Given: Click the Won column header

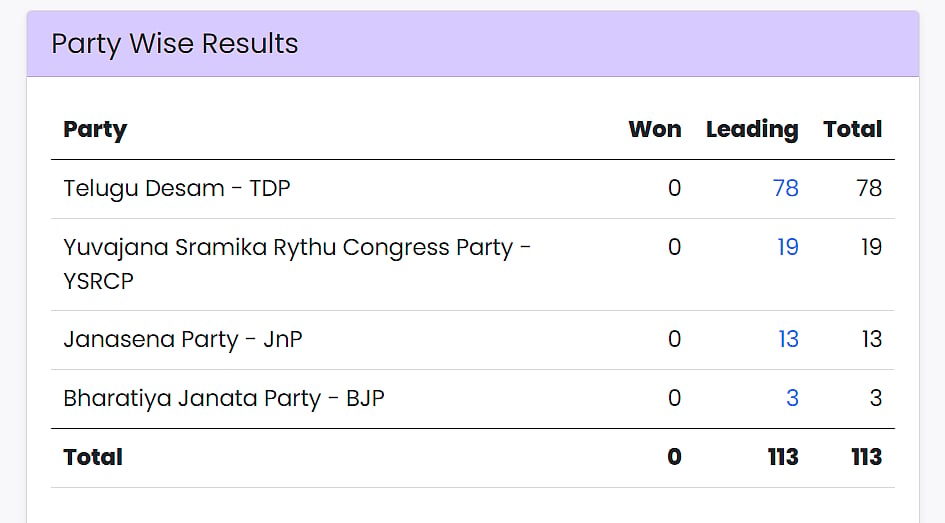Looking at the screenshot, I should pos(655,130).
